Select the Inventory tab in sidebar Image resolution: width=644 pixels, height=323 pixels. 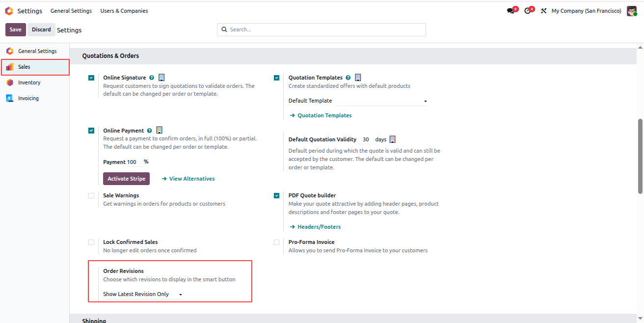pos(34,82)
